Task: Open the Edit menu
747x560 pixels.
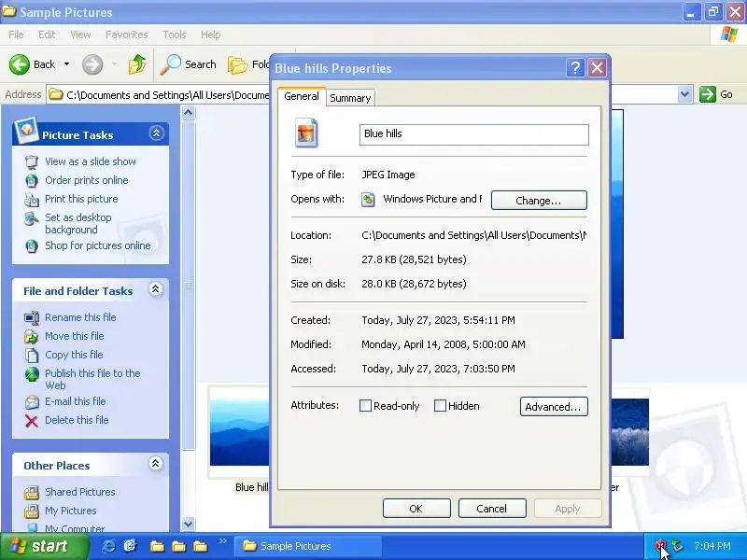Action: [47, 35]
